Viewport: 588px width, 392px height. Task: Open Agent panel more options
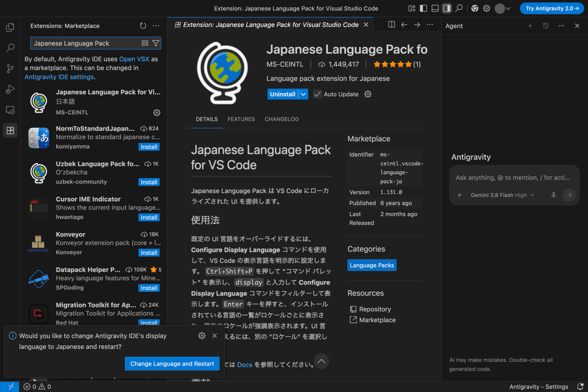click(x=562, y=26)
